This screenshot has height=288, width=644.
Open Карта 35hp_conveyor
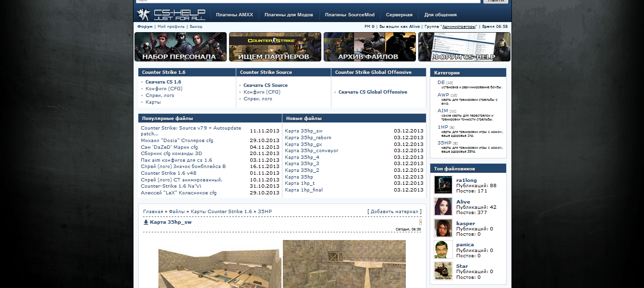pos(311,151)
